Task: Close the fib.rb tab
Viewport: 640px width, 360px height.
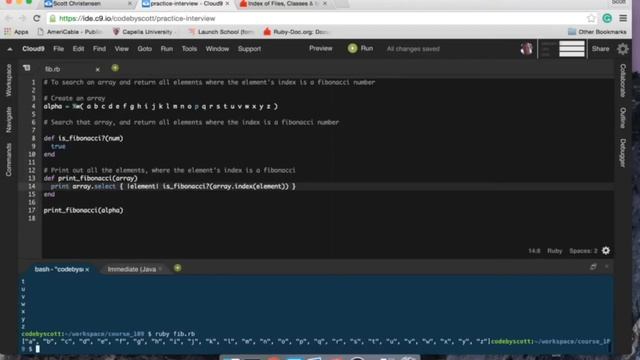Action: 98,69
